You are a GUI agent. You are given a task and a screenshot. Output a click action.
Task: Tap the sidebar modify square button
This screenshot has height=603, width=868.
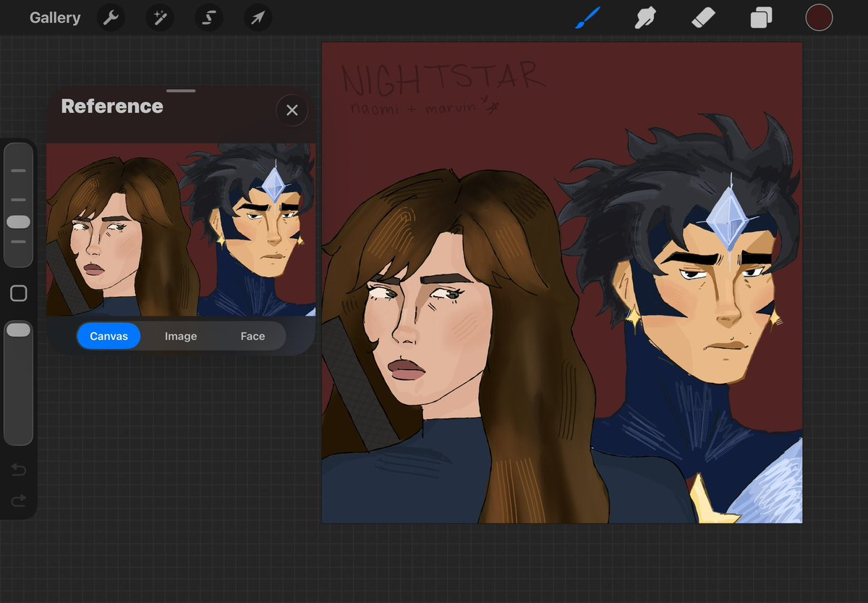tap(19, 293)
